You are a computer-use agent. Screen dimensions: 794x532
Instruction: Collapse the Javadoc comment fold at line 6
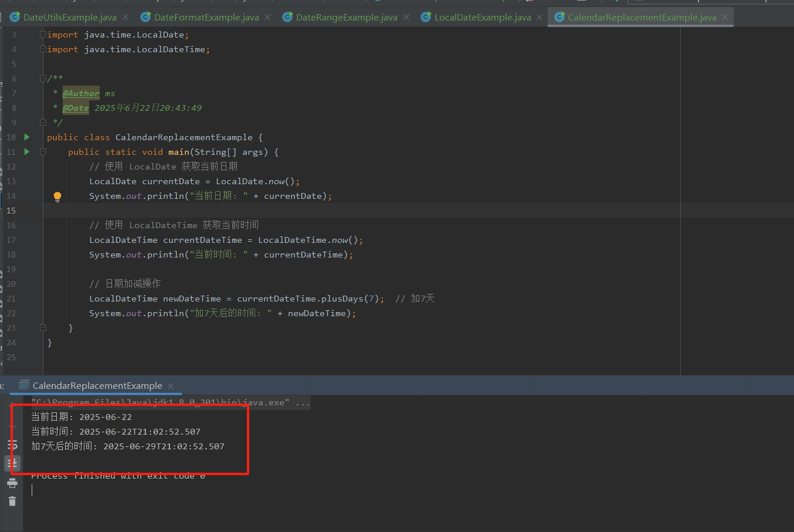point(43,79)
